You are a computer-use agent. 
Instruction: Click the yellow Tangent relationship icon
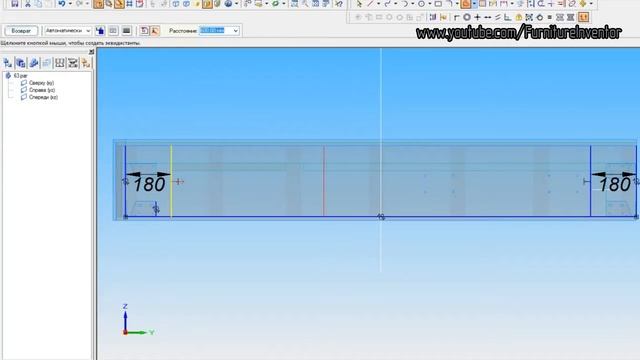pyautogui.click(x=519, y=17)
